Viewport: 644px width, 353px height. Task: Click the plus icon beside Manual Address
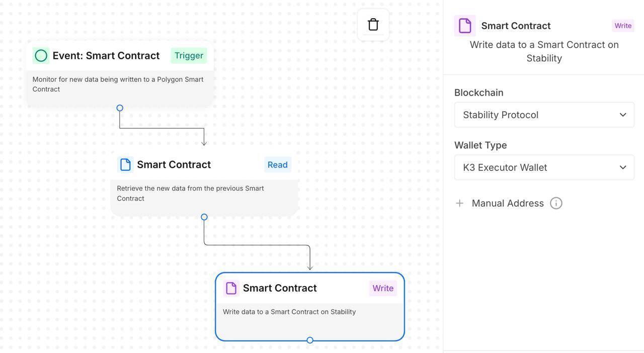coord(459,203)
